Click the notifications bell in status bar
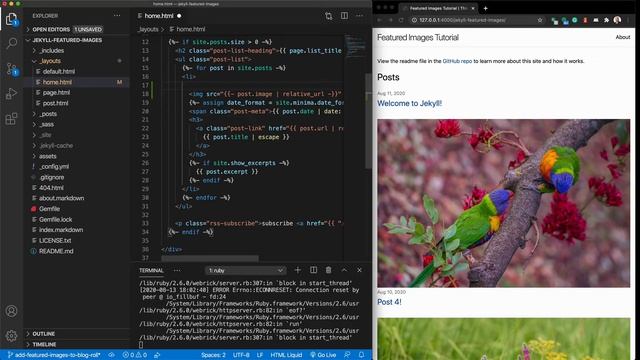Viewport: 640px width, 360px height. [361, 355]
